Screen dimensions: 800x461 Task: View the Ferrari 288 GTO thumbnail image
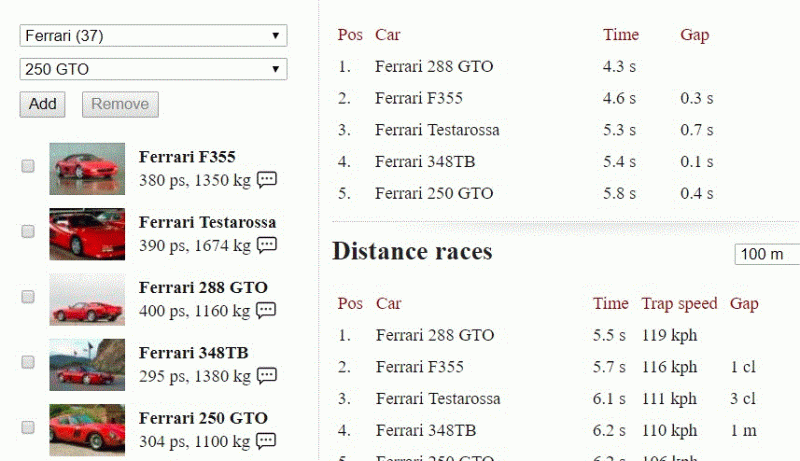pyautogui.click(x=87, y=299)
